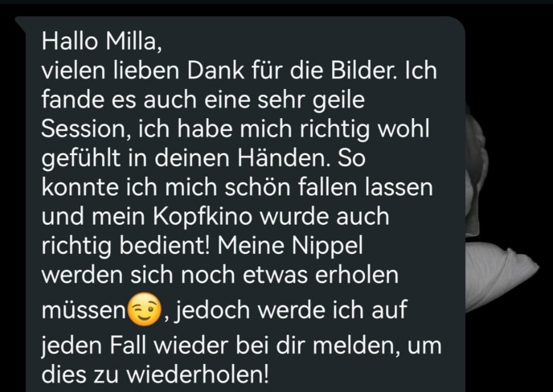Click the word "wiederholen!" on the last line
Screen dimensions: 553x392
197,374
